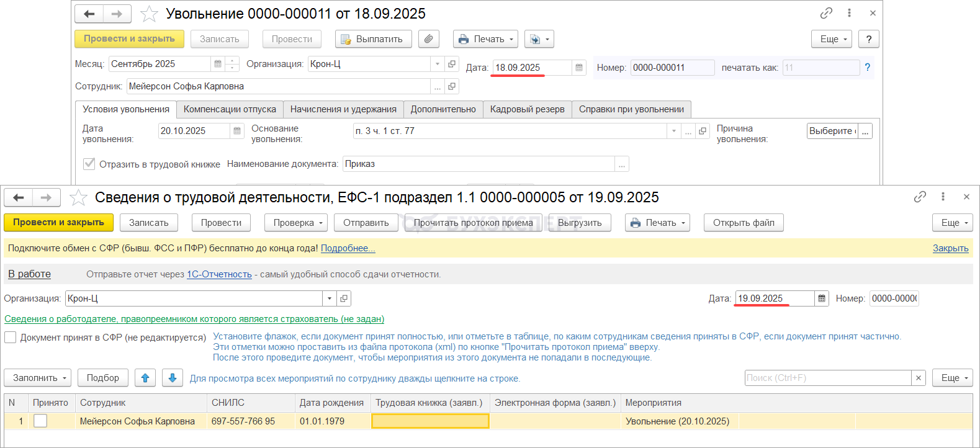Screen dimensions: 980x448
Task: Clear the search field with X
Action: click(x=919, y=378)
